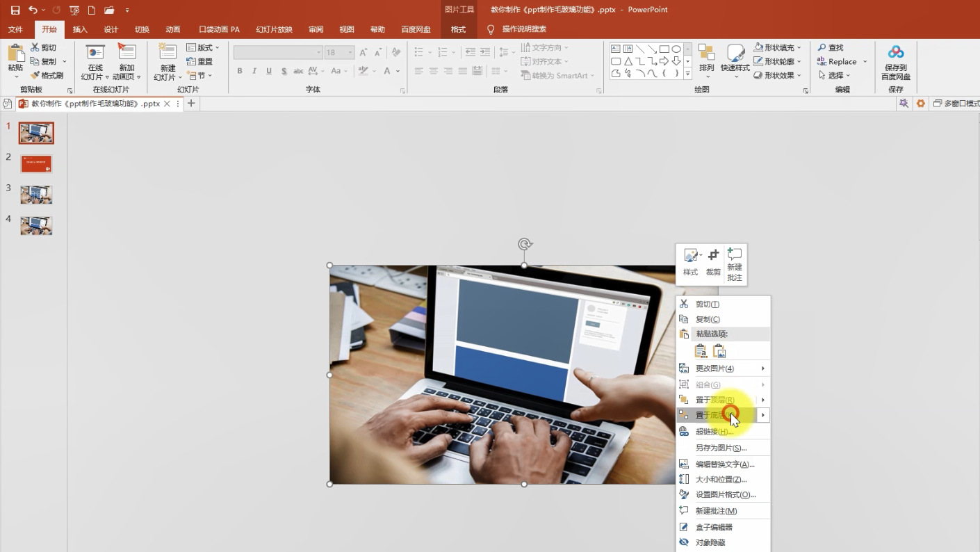The width and height of the screenshot is (980, 552).
Task: Click New Comment (新建批注) in mini toolbar
Action: pos(735,264)
